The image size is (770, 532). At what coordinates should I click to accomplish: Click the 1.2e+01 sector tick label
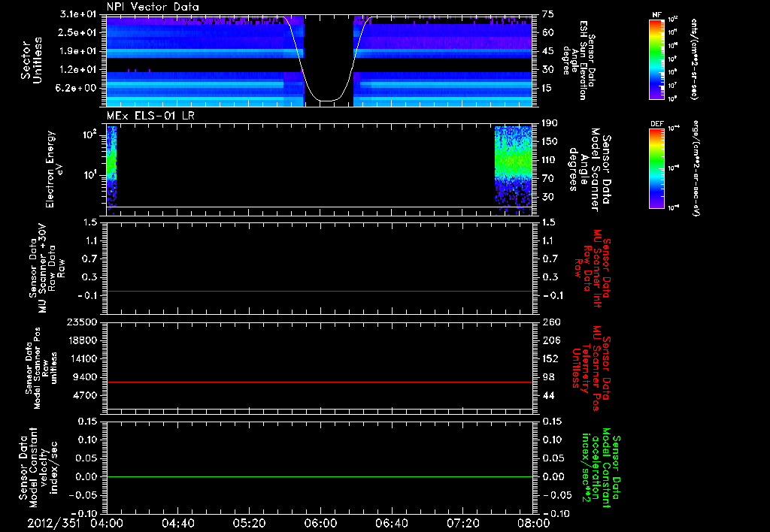pos(78,70)
